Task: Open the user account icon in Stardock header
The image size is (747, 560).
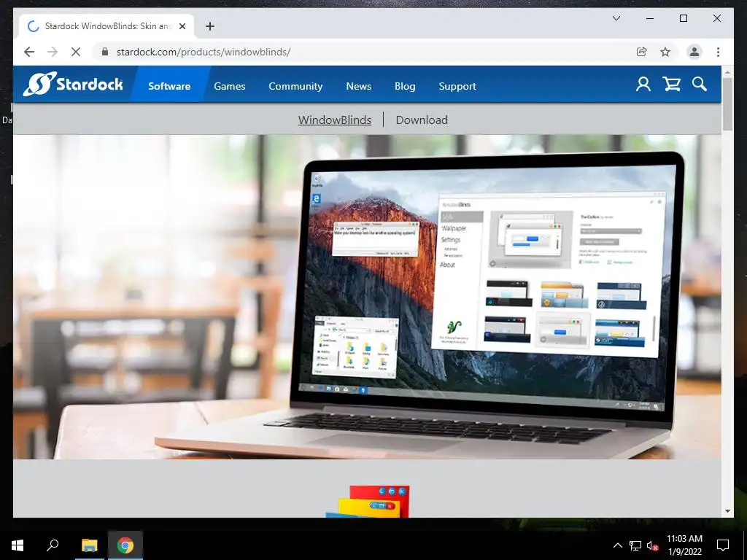Action: coord(643,85)
